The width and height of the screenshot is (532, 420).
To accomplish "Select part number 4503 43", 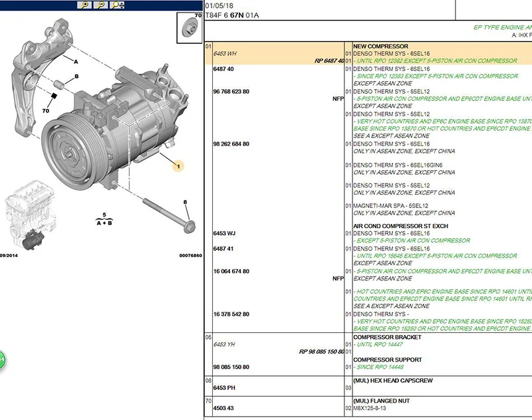I will [223, 408].
